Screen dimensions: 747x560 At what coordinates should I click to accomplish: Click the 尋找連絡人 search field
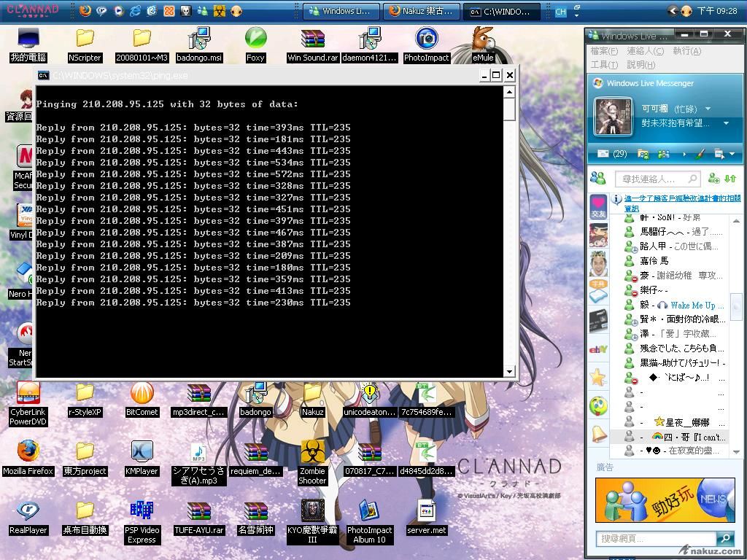[657, 179]
